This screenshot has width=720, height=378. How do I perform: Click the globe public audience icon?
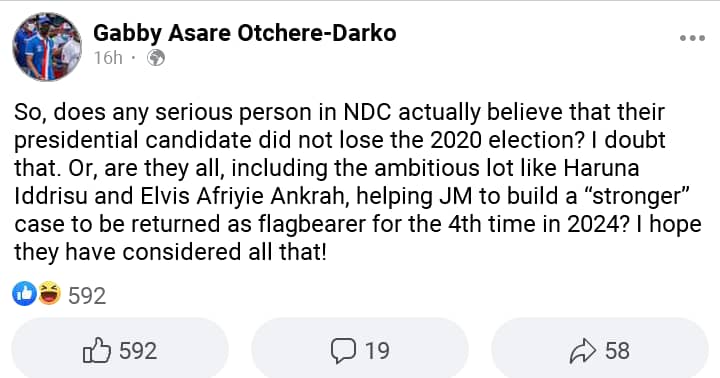coord(156,58)
